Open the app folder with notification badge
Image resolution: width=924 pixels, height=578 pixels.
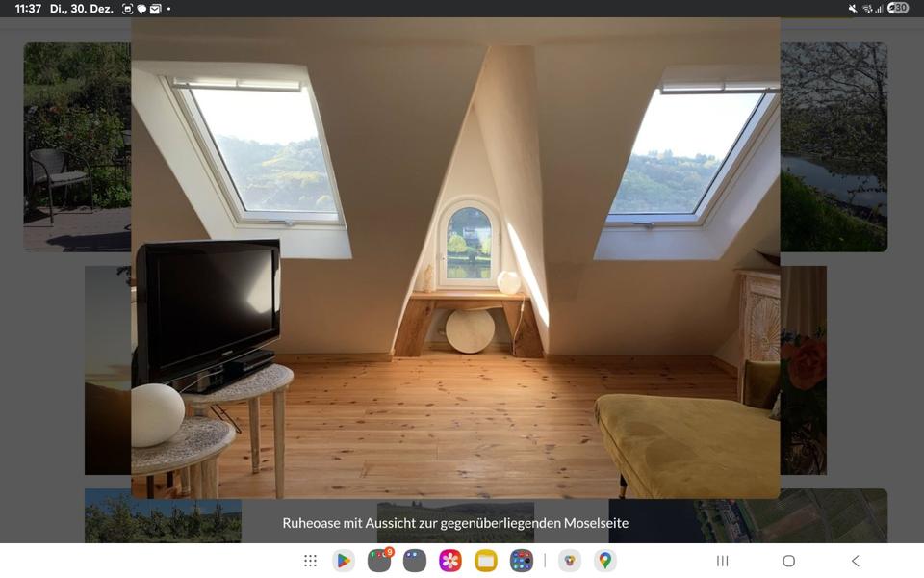[379, 561]
